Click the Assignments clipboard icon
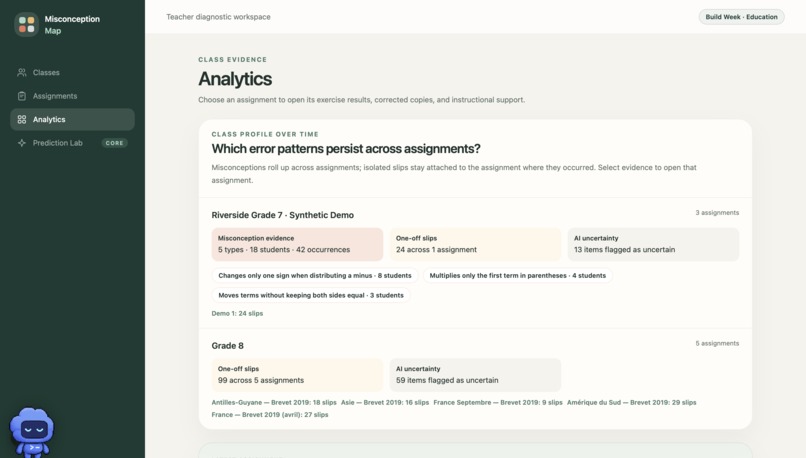 [x=22, y=96]
